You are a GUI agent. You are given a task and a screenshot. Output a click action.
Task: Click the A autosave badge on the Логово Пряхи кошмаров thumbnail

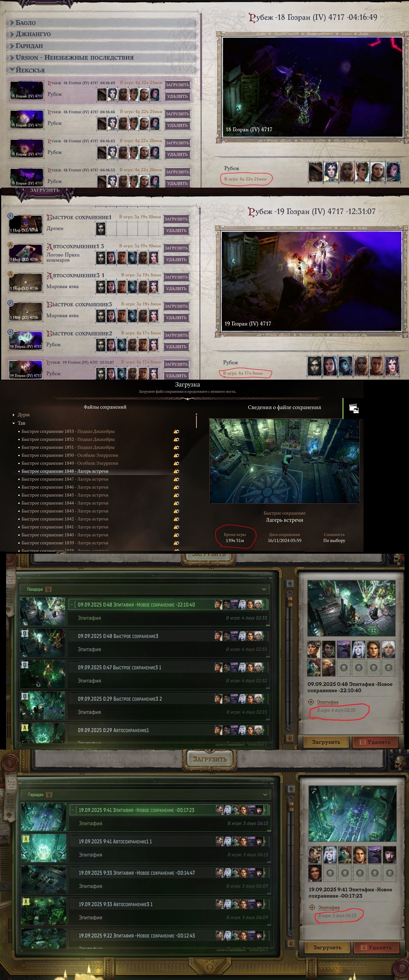click(10, 245)
